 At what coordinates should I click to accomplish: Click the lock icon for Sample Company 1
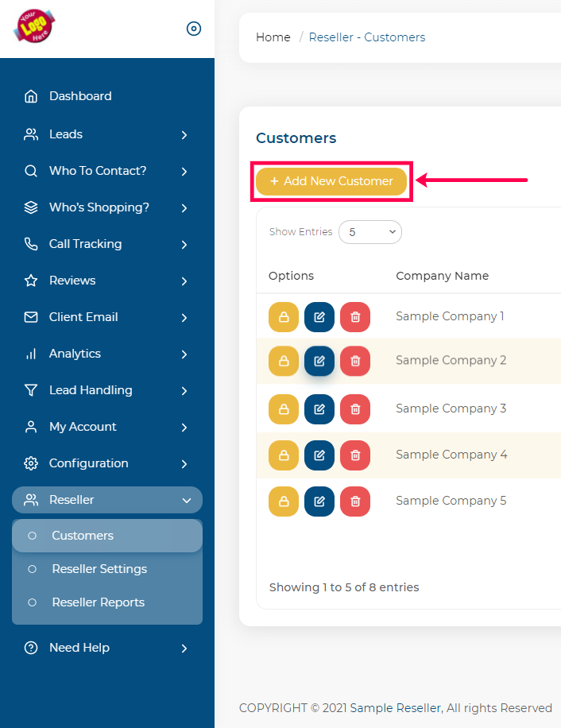(x=284, y=317)
